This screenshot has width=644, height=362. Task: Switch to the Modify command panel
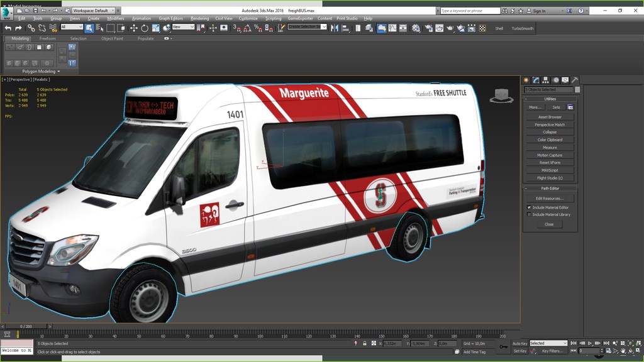pyautogui.click(x=536, y=80)
